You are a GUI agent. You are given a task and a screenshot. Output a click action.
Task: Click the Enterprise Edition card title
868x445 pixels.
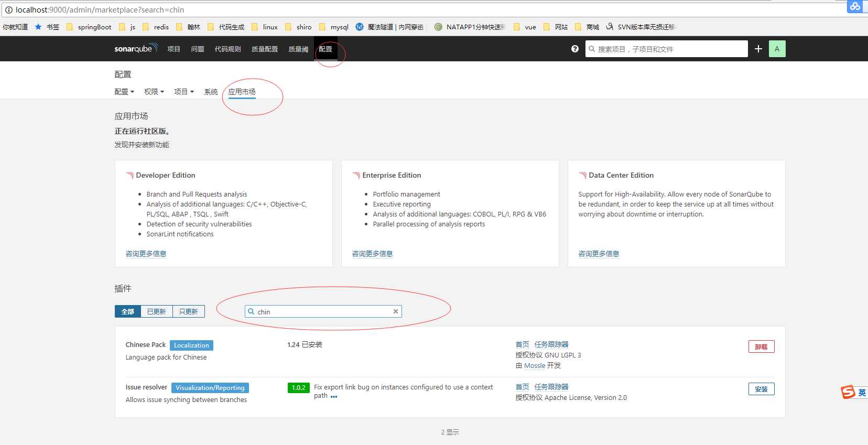pyautogui.click(x=392, y=175)
